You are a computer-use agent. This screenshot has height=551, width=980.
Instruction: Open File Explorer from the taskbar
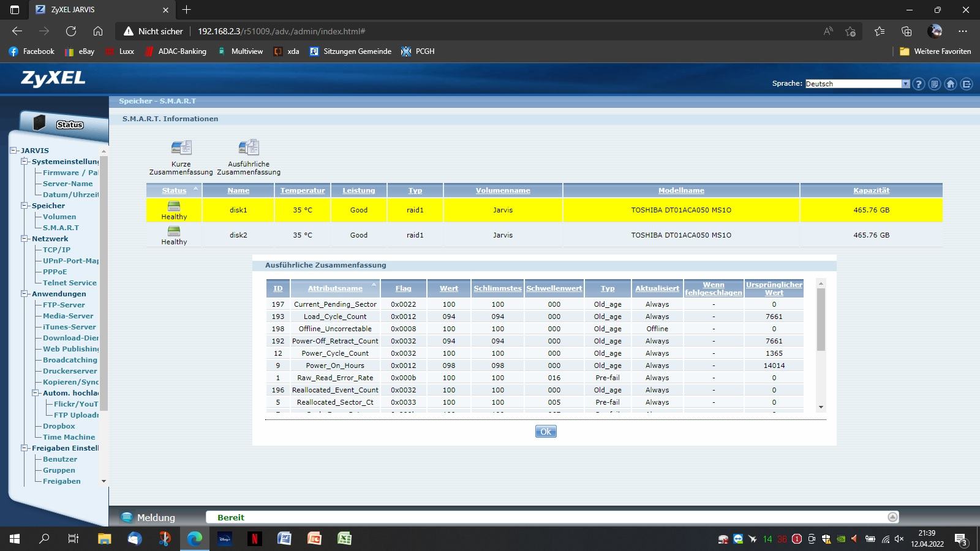click(104, 539)
